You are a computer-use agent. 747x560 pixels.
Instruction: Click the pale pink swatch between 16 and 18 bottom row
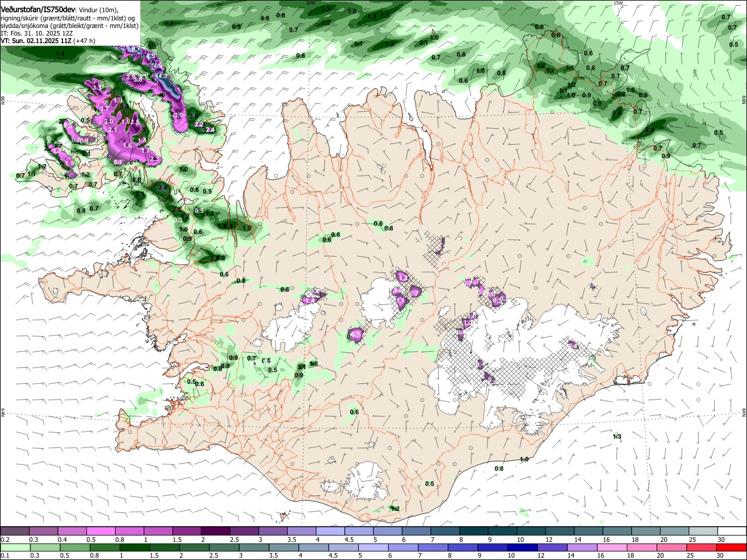tap(612, 547)
